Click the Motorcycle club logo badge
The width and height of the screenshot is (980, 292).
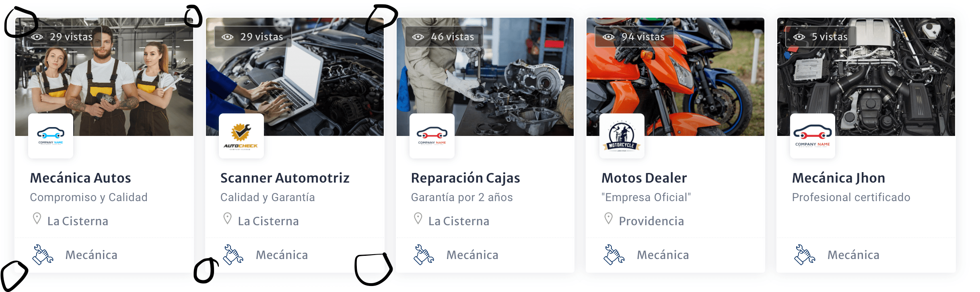click(622, 136)
